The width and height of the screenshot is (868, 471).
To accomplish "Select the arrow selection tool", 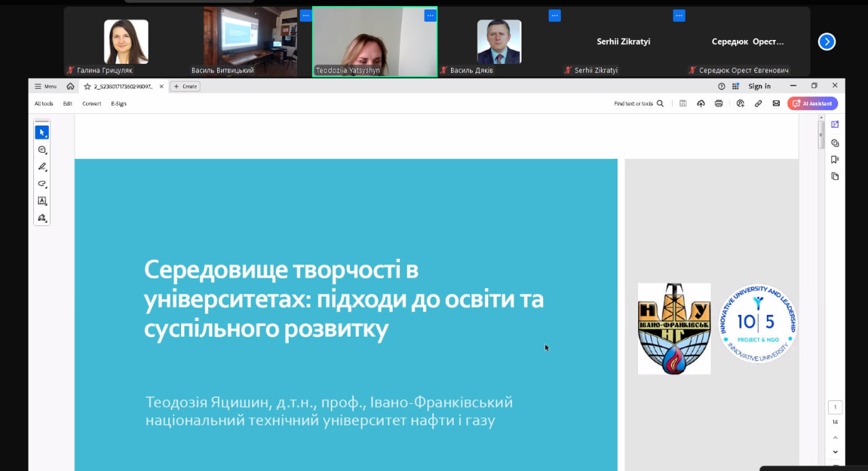I will [42, 132].
